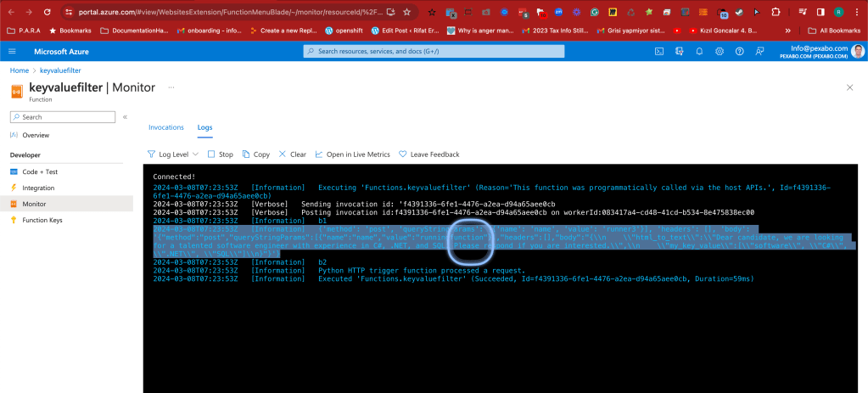Viewport: 868px width, 393px height.
Task: Click the Connected! log line
Action: (x=175, y=177)
